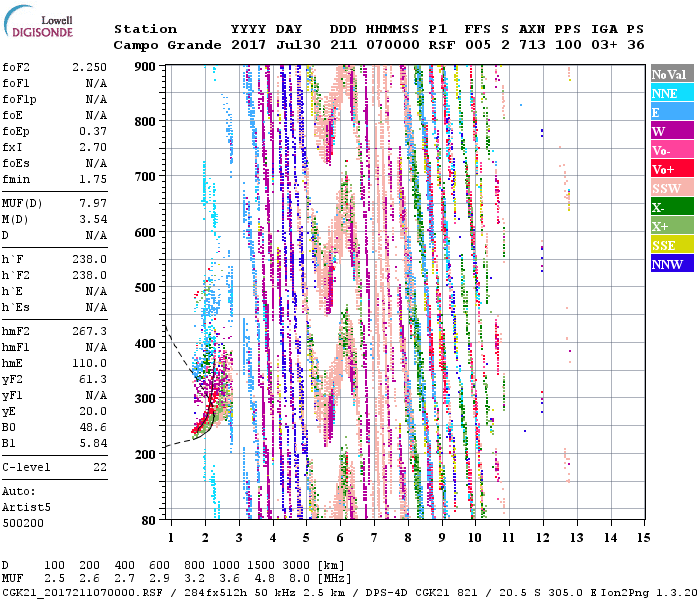
Task: Click the NNW blue legend swatch
Action: [671, 264]
